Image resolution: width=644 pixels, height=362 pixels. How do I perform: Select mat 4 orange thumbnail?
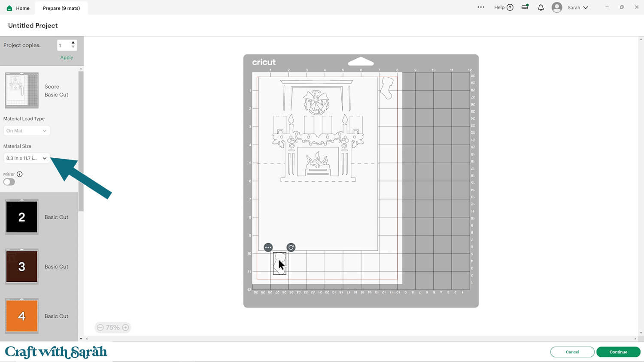tap(21, 316)
